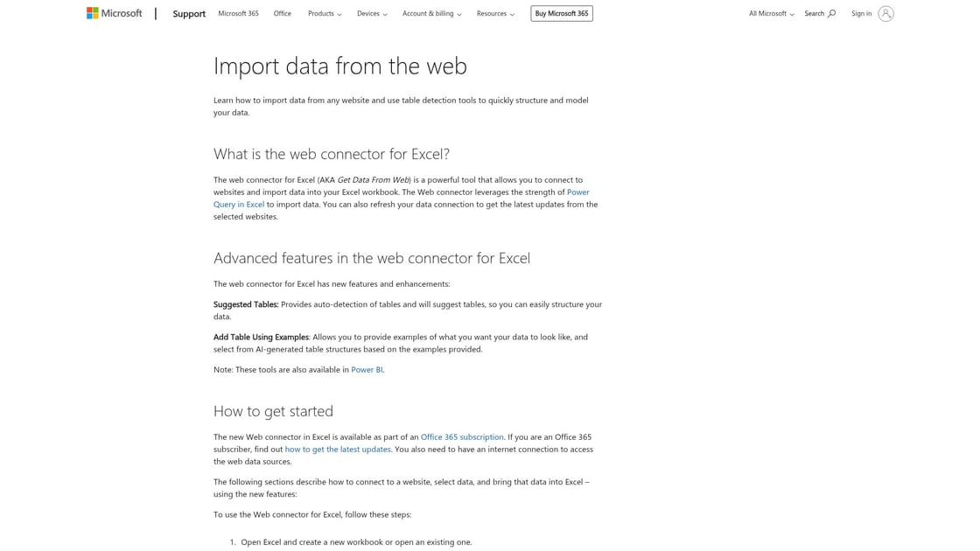The width and height of the screenshot is (980, 551).
Task: Expand the All Microsoft menu
Action: pyautogui.click(x=771, y=13)
